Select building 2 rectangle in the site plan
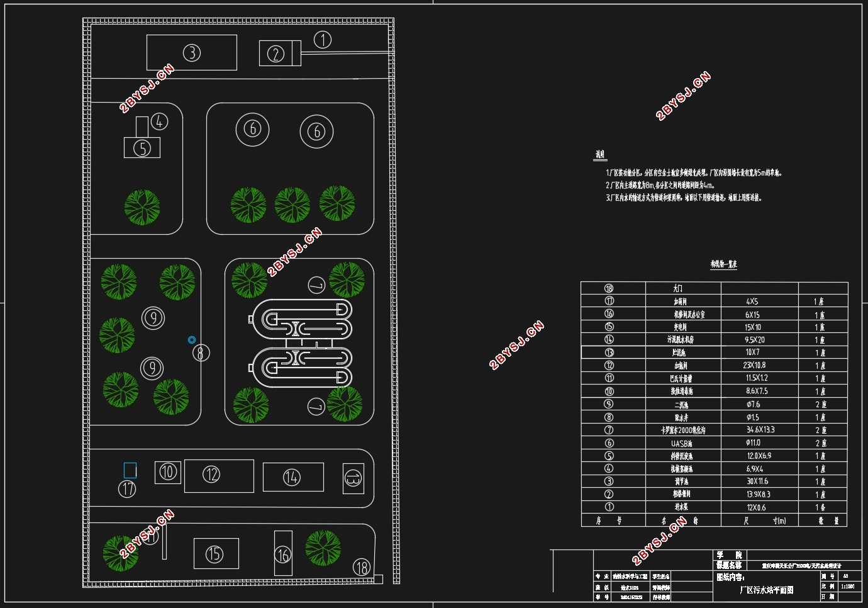The height and width of the screenshot is (608, 868). click(x=280, y=53)
